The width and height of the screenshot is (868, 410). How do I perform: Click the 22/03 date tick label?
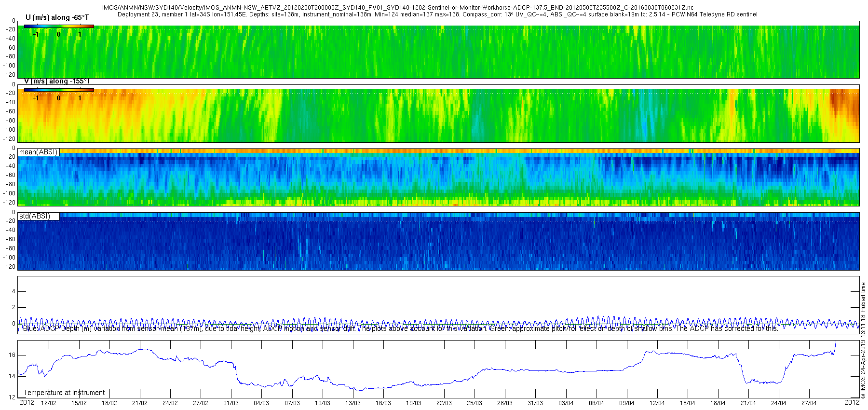444,403
